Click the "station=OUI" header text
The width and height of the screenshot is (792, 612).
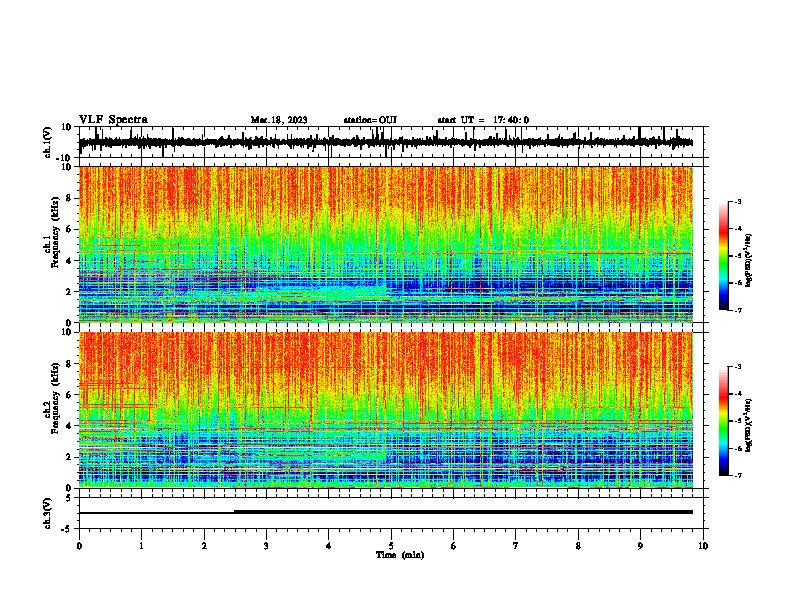click(370, 120)
